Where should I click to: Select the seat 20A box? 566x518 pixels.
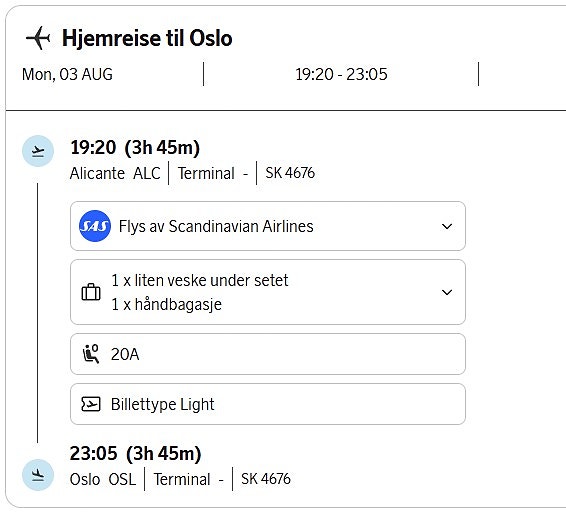268,354
